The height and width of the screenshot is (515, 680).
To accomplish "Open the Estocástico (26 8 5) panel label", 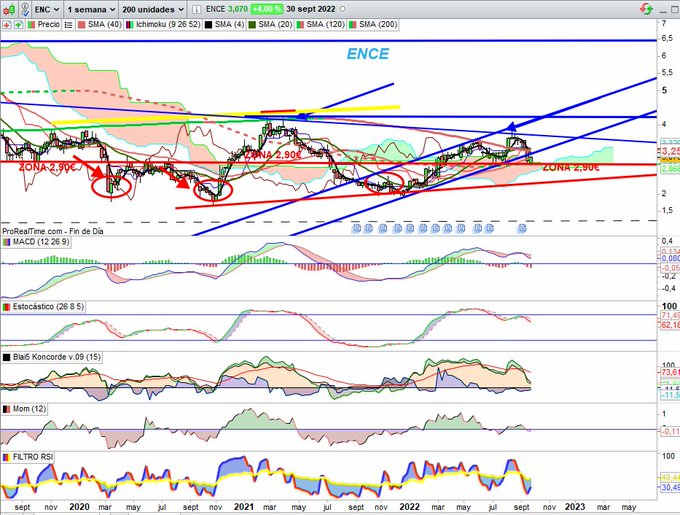I will tap(43, 307).
